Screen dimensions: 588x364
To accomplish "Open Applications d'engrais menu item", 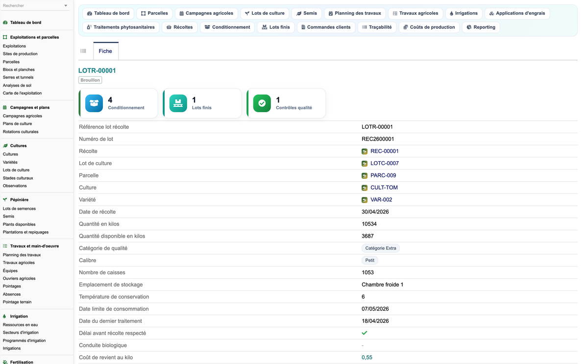I will [x=517, y=13].
